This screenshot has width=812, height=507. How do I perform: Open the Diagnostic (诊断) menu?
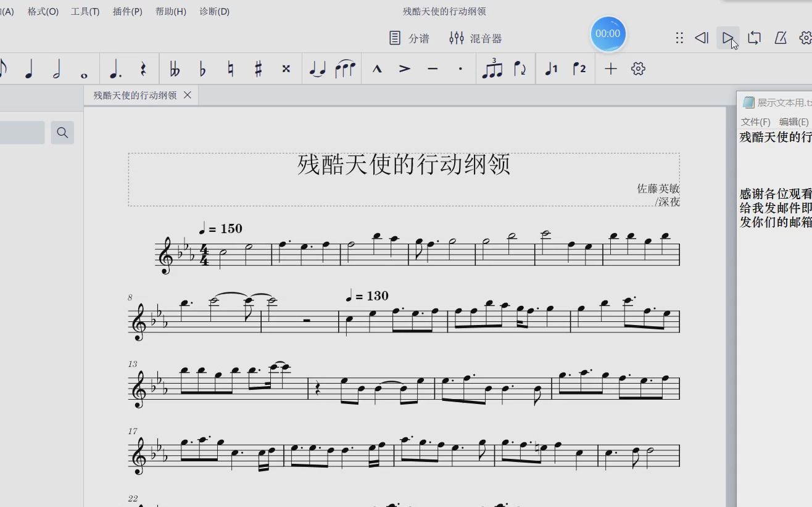[x=215, y=11]
